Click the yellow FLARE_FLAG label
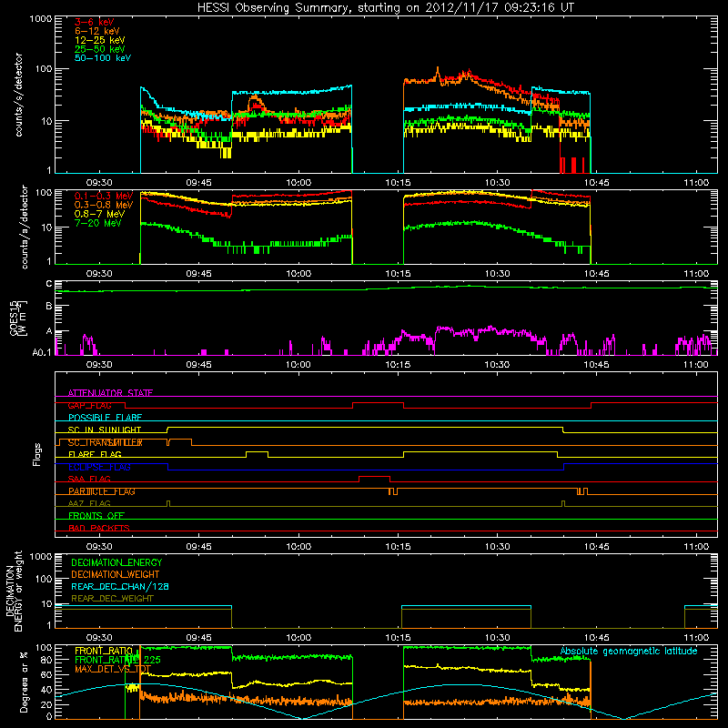Viewport: 728px width, 728px height. pyautogui.click(x=95, y=454)
